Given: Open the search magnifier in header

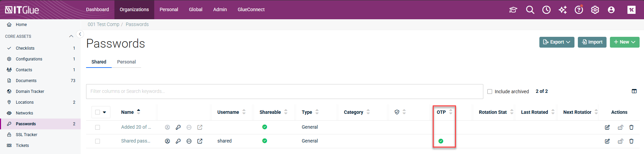Looking at the screenshot, I should click(x=530, y=10).
